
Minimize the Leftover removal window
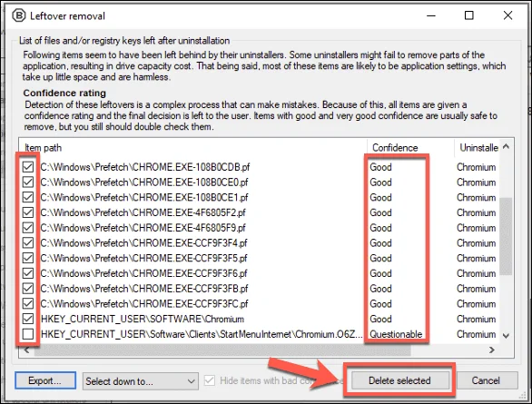431,15
